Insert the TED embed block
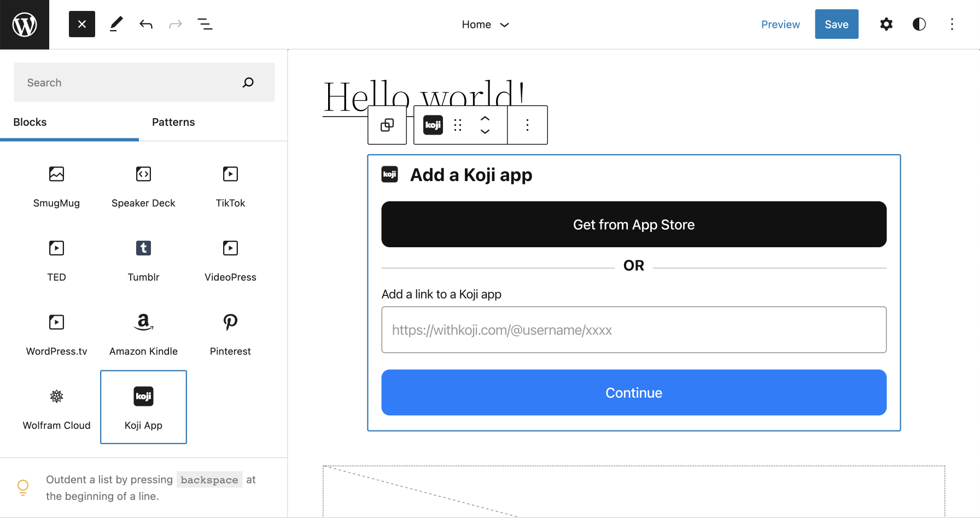Image resolution: width=980 pixels, height=518 pixels. 56,260
